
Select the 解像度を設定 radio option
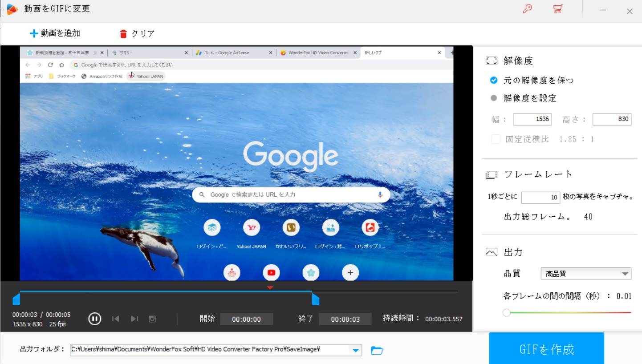click(x=494, y=98)
